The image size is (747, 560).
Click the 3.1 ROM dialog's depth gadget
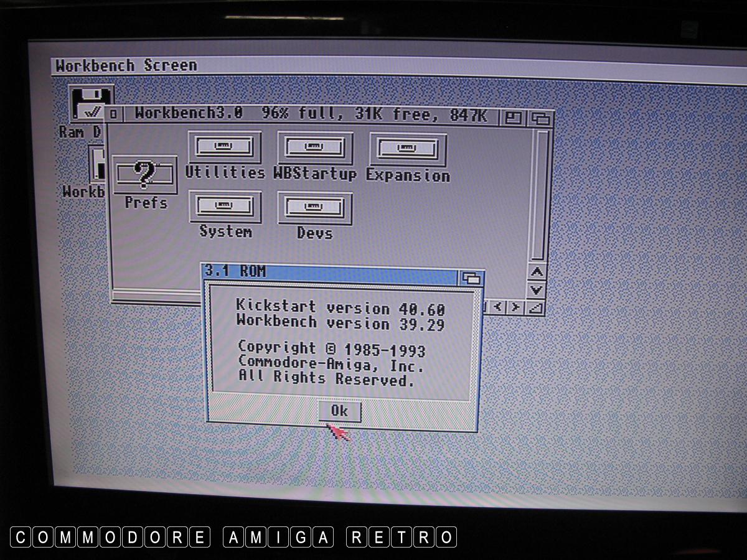point(471,278)
